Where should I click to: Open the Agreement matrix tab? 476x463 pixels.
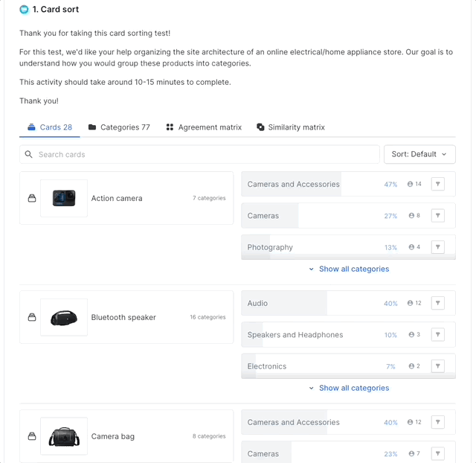[x=204, y=127]
